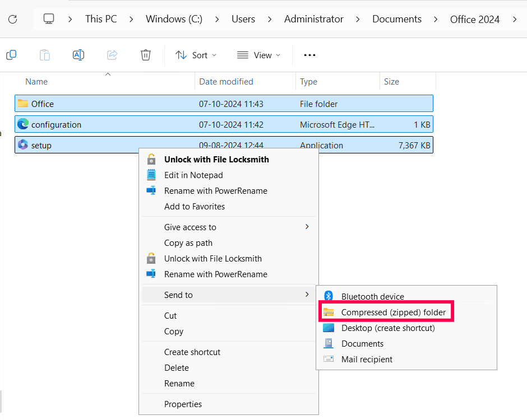527x420 pixels.
Task: Open the See more ellipsis menu
Action: 309,54
